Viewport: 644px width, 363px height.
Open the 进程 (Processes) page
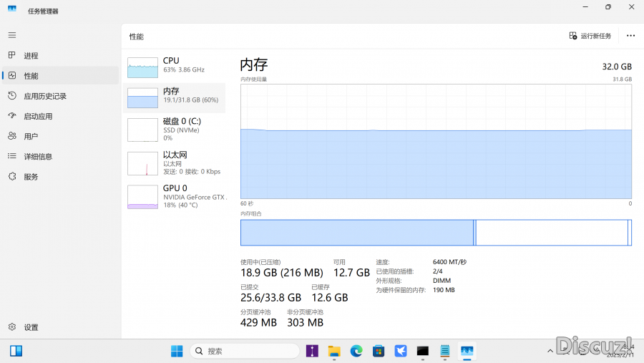pos(31,56)
